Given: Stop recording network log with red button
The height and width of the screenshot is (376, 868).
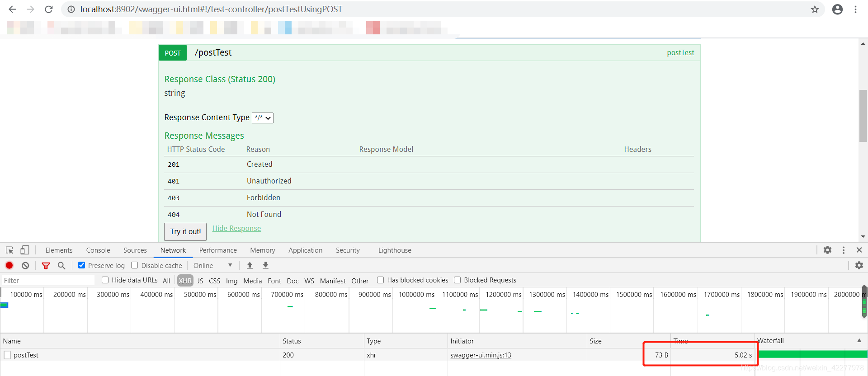Looking at the screenshot, I should 9,265.
